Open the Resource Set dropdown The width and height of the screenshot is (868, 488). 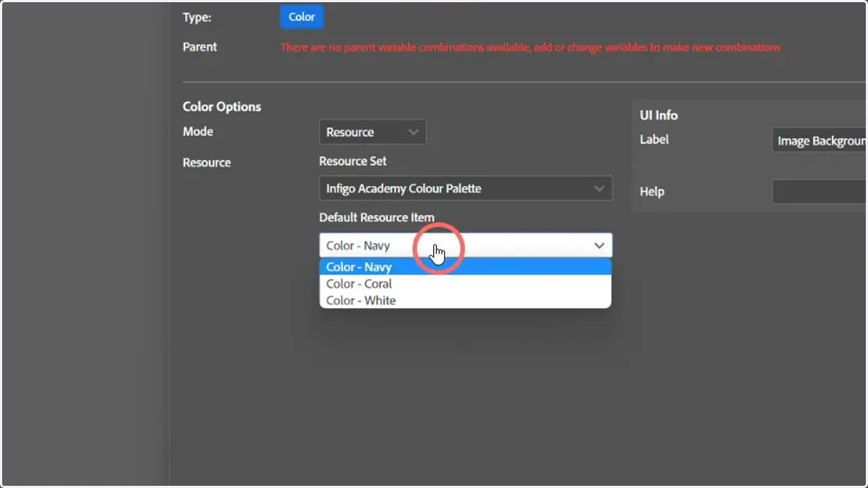click(x=466, y=189)
